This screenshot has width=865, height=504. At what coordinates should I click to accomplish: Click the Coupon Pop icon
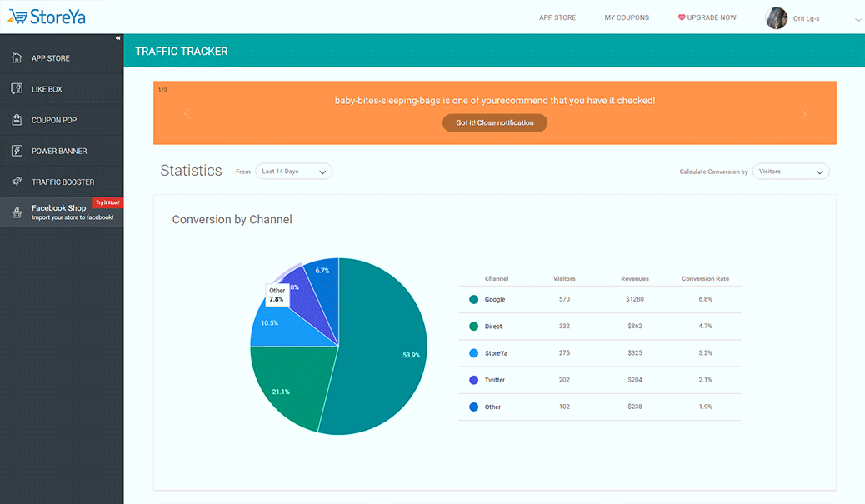17,120
